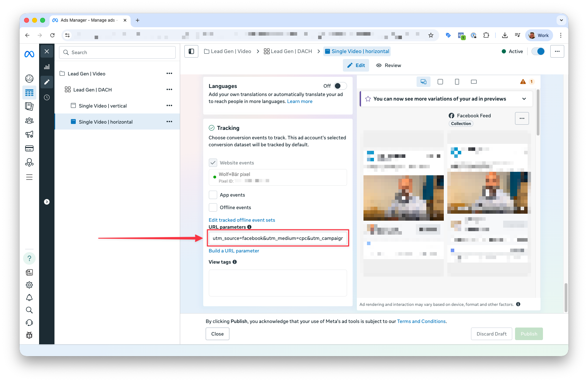Open revision history via the clock icon
The image size is (588, 382).
coord(47,97)
